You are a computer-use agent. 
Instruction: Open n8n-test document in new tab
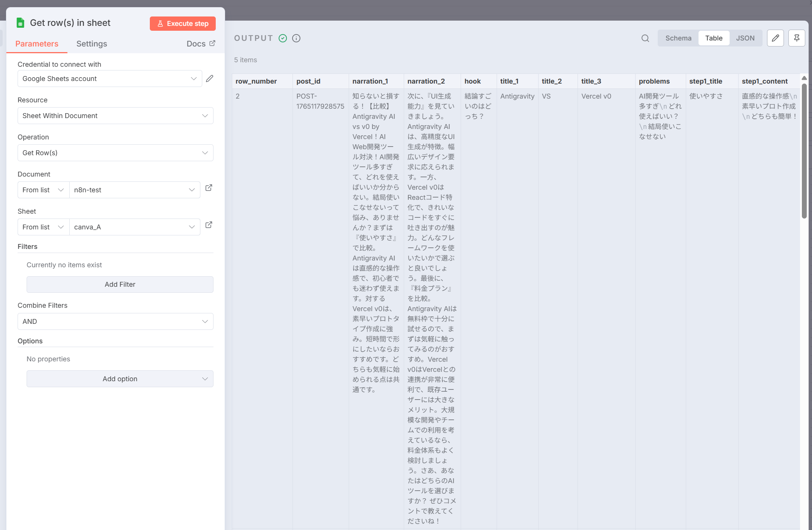209,188
